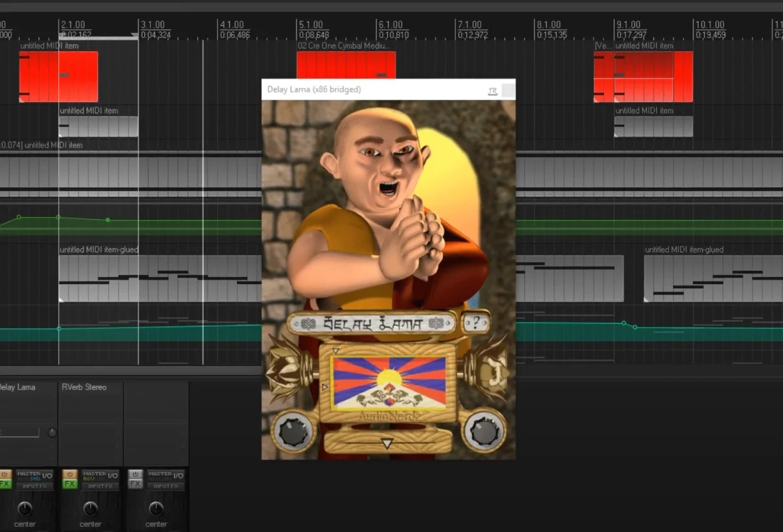This screenshot has height=532, width=783.
Task: Click the 4.1.00 position on the timeline ruler
Action: click(232, 25)
